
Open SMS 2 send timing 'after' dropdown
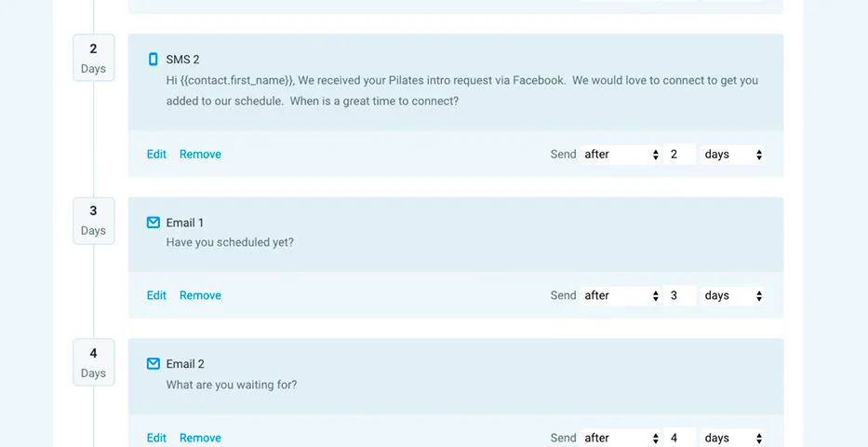coord(621,155)
